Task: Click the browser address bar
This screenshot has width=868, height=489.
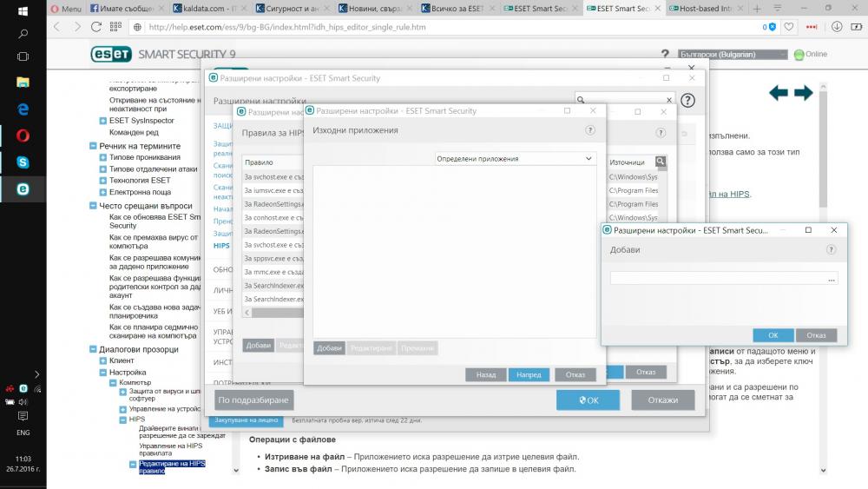Action: tap(443, 27)
